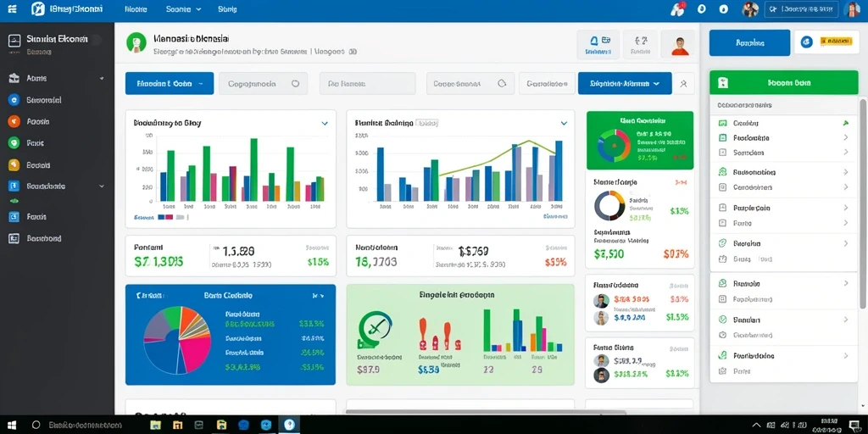Collapse the first bar chart card using its chevron

coord(325,124)
